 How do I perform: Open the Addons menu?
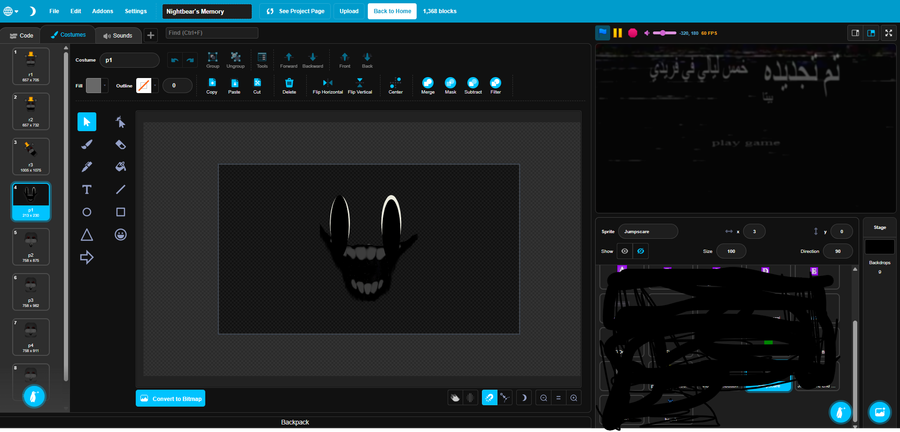102,11
